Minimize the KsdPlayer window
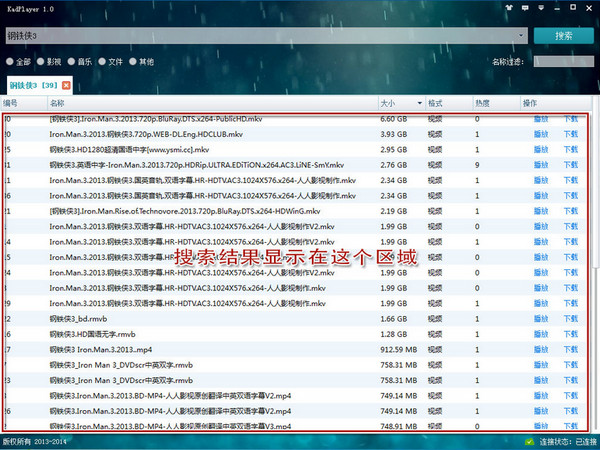This screenshot has width=600, height=450. pos(558,8)
